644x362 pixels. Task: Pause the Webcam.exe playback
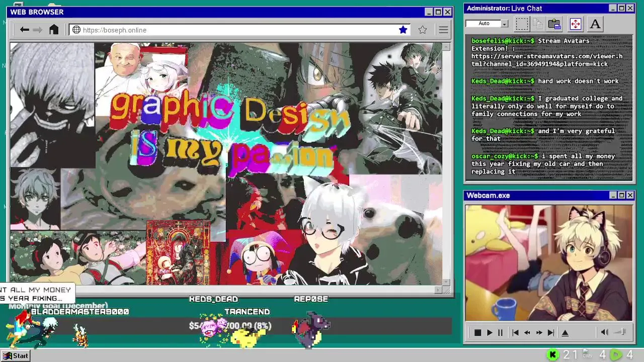click(x=500, y=332)
